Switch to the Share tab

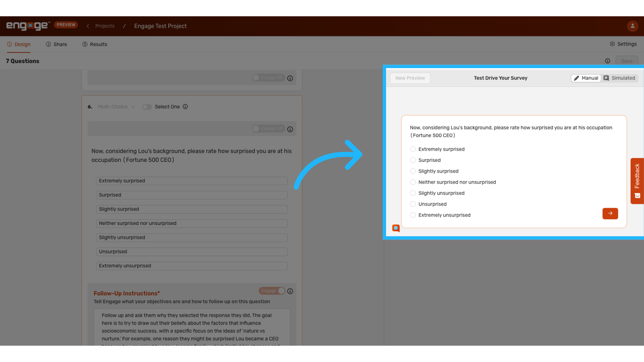(56, 44)
